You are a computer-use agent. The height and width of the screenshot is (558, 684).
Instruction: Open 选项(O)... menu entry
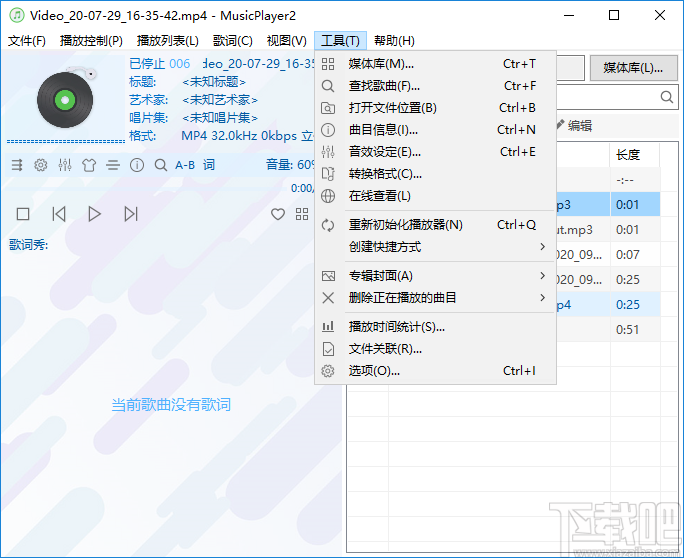pos(435,371)
